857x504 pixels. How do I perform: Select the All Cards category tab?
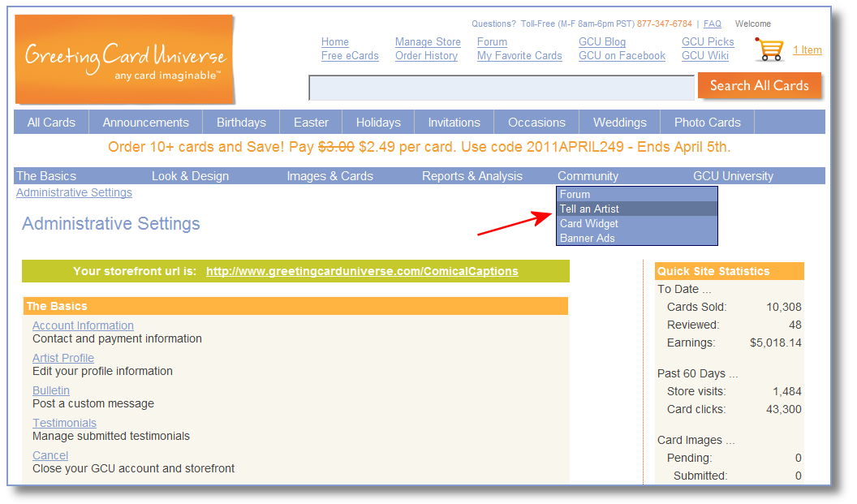coord(51,123)
